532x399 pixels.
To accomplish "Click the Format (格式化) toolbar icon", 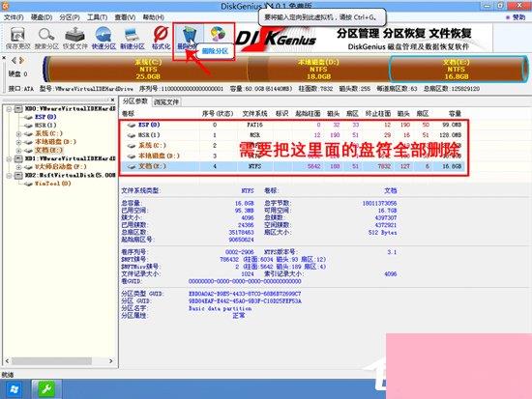I will pyautogui.click(x=161, y=38).
